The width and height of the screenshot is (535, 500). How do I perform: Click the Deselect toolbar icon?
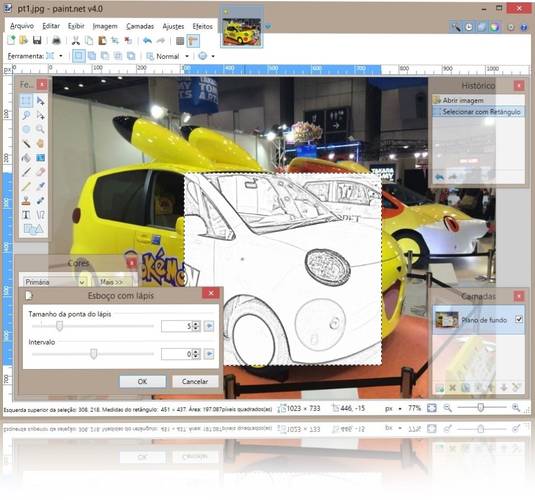tap(128, 41)
